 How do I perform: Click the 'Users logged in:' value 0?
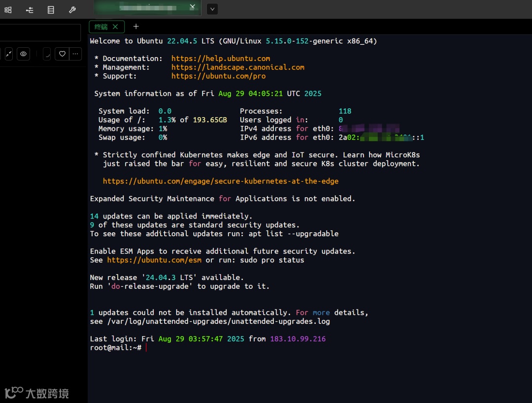[x=341, y=120]
